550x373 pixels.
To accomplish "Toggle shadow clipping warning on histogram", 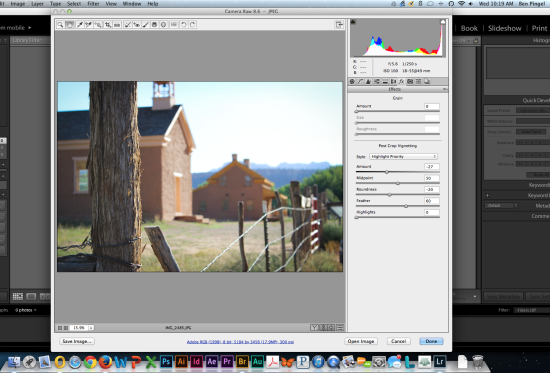I will pyautogui.click(x=353, y=22).
